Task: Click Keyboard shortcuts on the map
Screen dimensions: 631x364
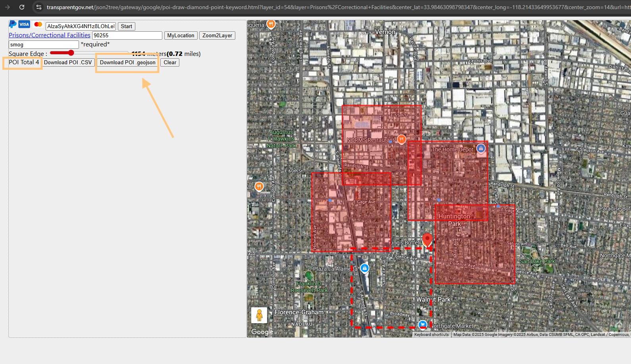Action: [431, 335]
